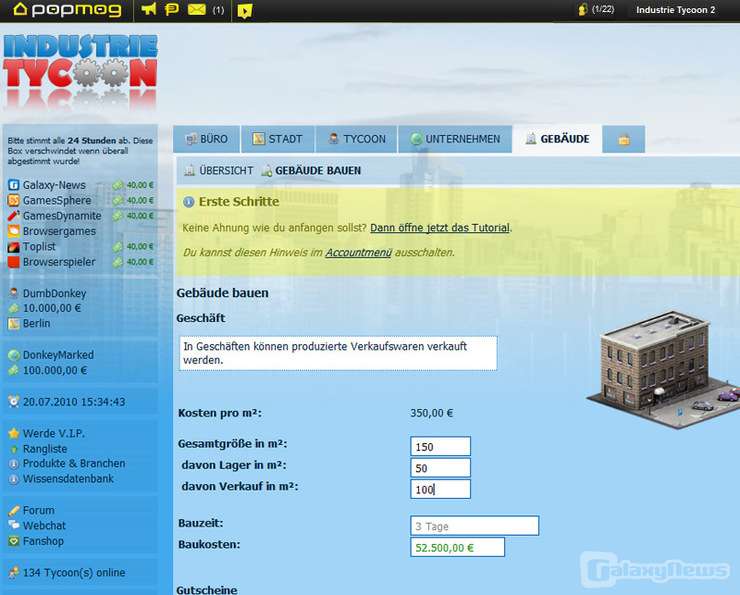Click the Geschäft building image
The height and width of the screenshot is (595, 740).
pos(663,368)
